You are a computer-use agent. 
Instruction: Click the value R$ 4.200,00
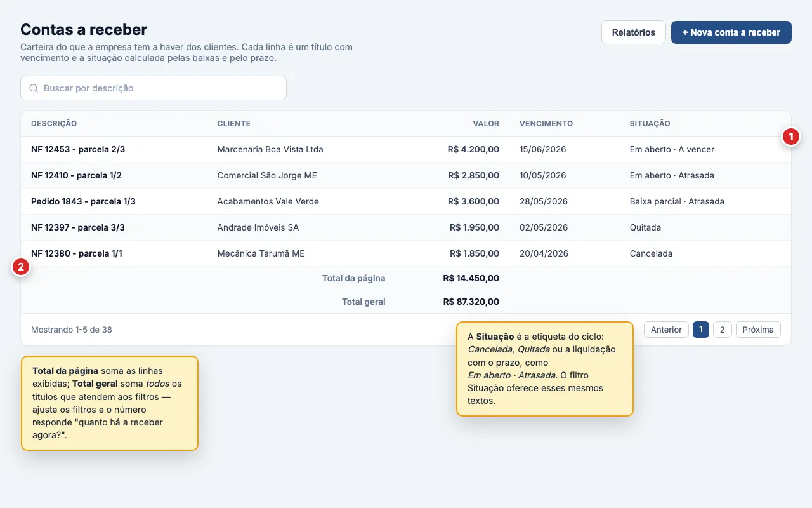473,149
